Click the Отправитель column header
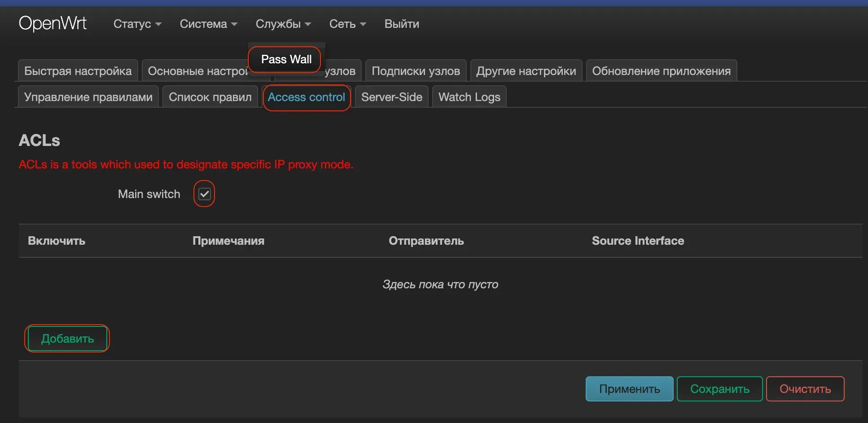The image size is (868, 423). click(426, 241)
